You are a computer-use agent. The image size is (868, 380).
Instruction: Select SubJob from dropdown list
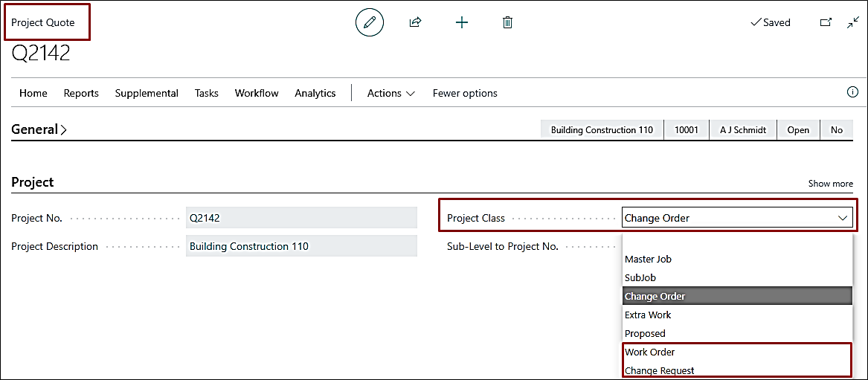pyautogui.click(x=737, y=277)
